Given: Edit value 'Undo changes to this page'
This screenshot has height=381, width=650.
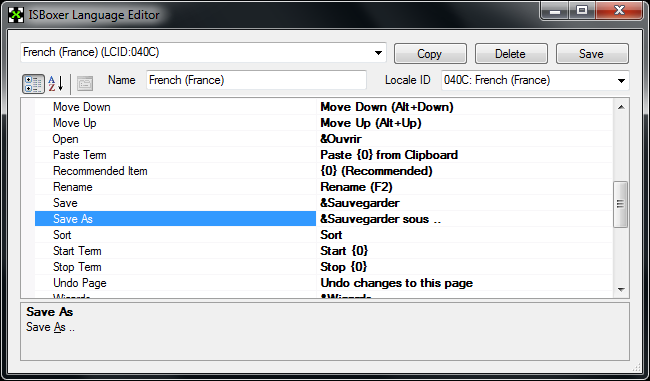Looking at the screenshot, I should pos(465,283).
